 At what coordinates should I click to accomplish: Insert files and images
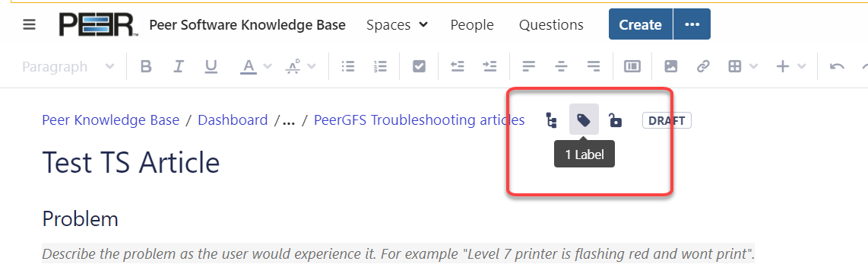671,67
